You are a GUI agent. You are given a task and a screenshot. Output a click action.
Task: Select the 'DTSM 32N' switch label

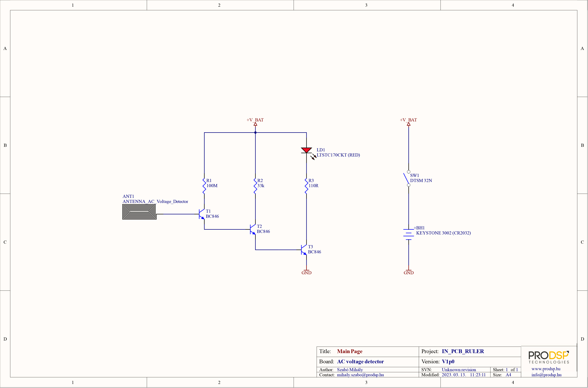coord(421,180)
